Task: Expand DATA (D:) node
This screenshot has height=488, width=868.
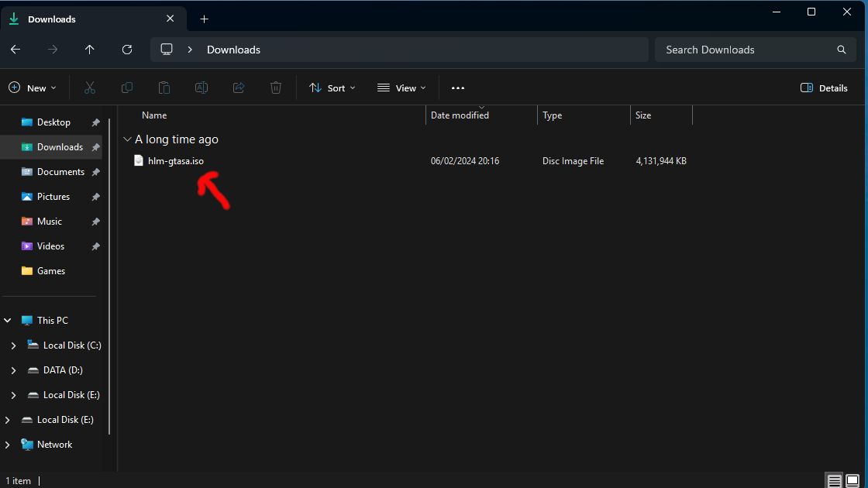Action: pos(13,370)
